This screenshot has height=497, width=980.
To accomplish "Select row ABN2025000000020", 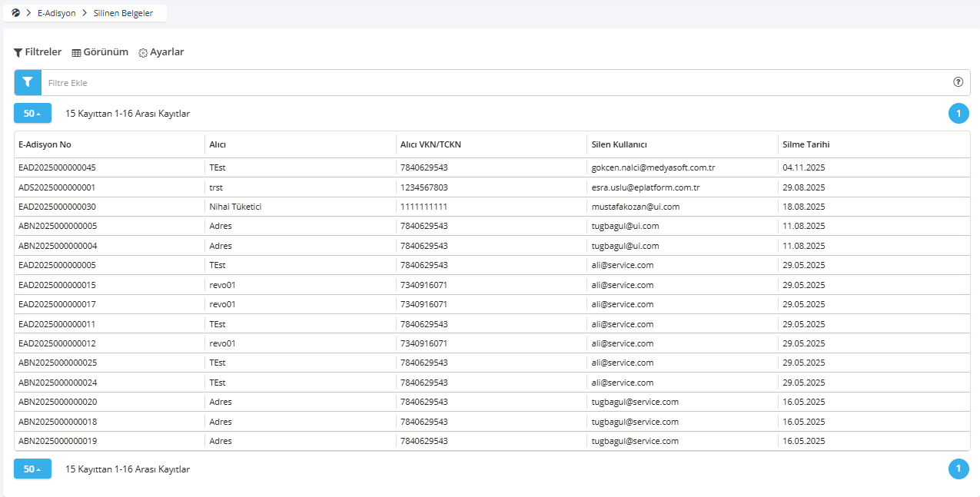I will click(x=492, y=402).
